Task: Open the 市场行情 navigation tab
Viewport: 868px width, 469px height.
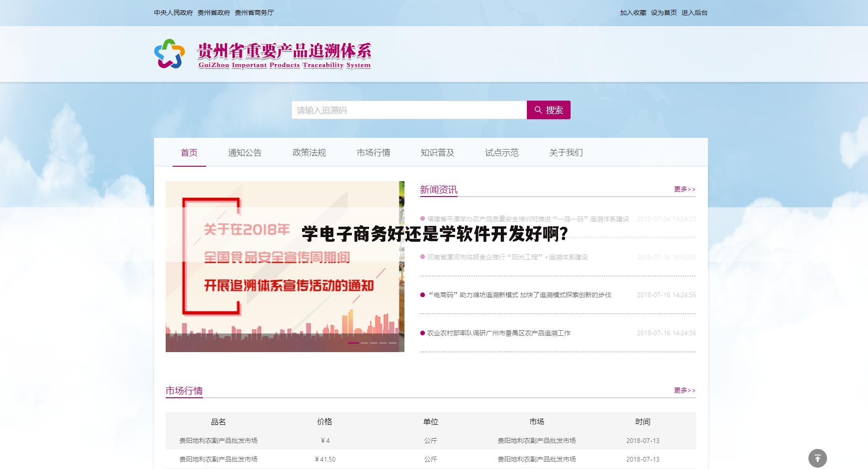Action: pyautogui.click(x=373, y=153)
